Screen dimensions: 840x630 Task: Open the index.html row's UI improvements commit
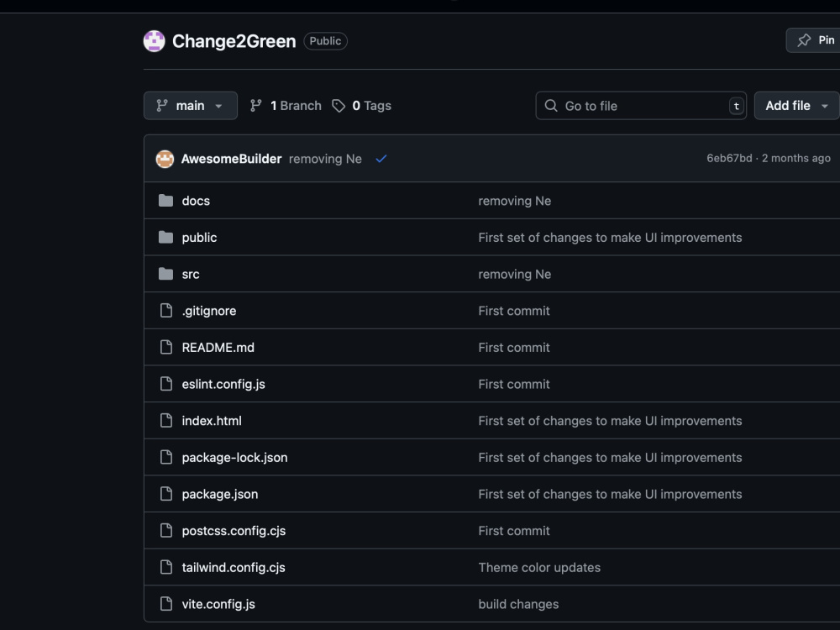coord(610,421)
